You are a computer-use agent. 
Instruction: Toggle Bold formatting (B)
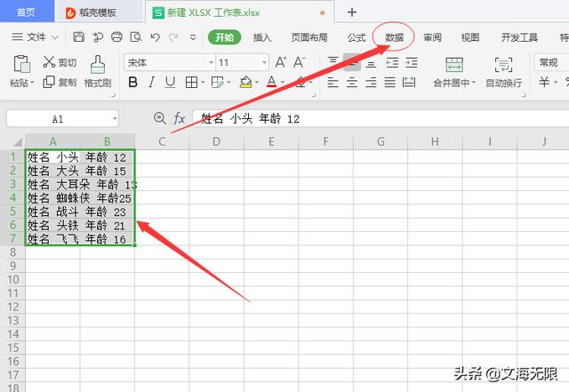click(x=132, y=83)
